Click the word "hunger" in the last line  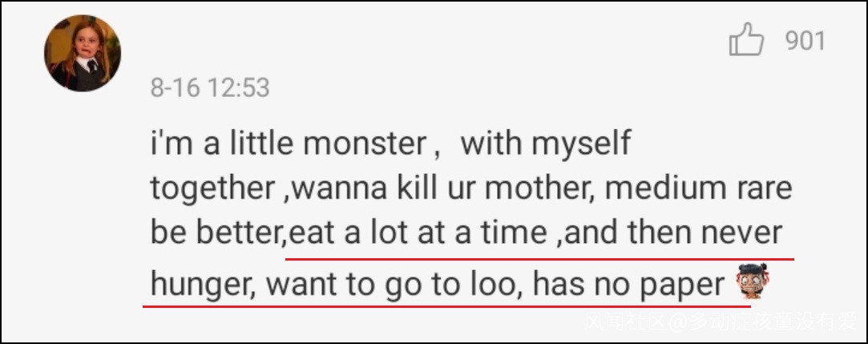click(200, 283)
